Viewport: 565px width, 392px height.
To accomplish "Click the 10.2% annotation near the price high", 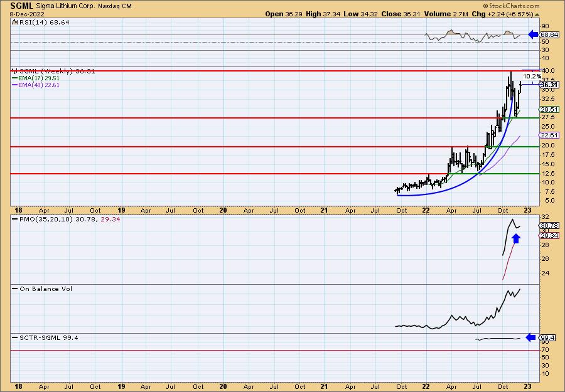I will click(532, 77).
